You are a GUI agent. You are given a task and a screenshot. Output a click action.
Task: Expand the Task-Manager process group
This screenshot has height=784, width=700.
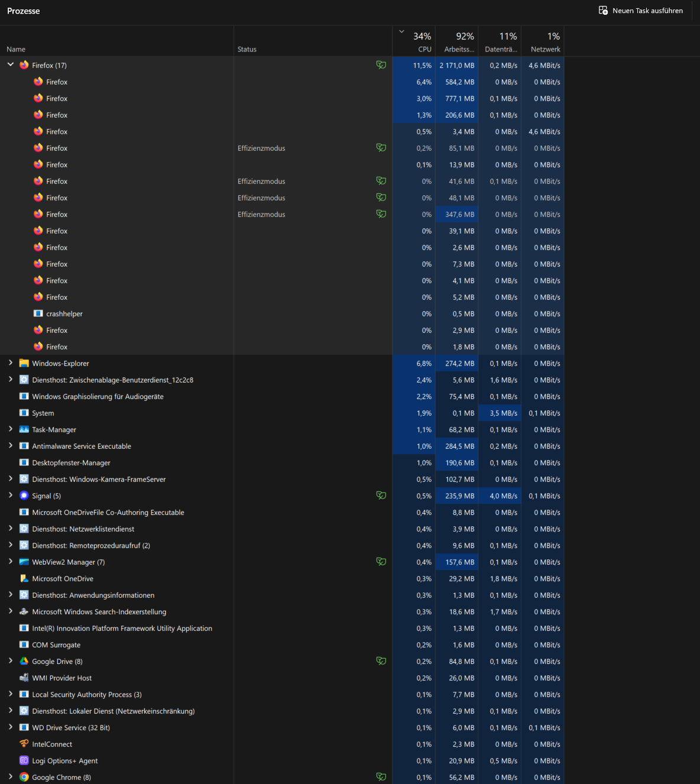click(11, 429)
